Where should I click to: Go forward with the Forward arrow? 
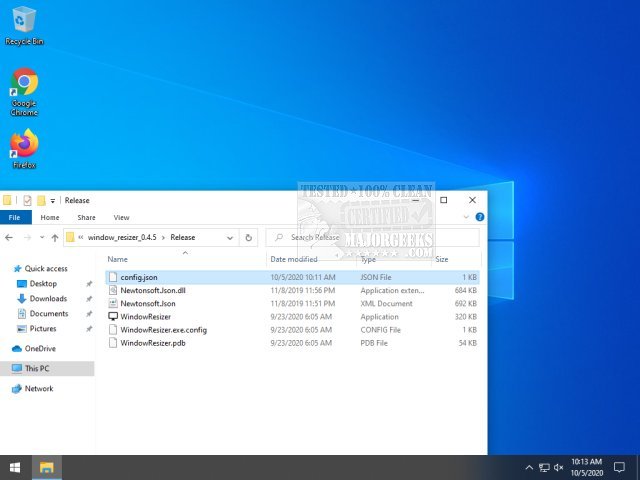point(27,238)
